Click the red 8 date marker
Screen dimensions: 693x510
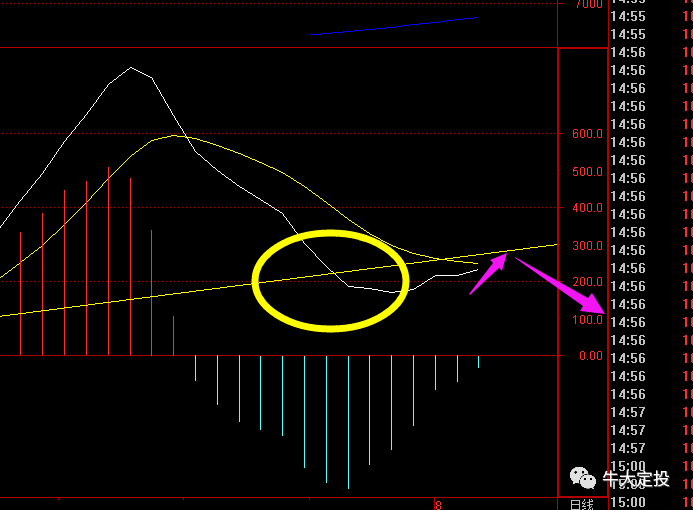click(x=438, y=505)
